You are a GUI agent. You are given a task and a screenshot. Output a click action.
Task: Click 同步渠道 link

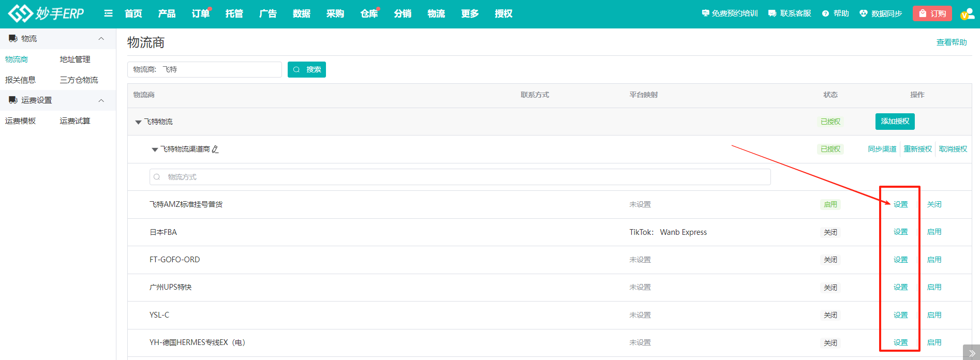882,149
